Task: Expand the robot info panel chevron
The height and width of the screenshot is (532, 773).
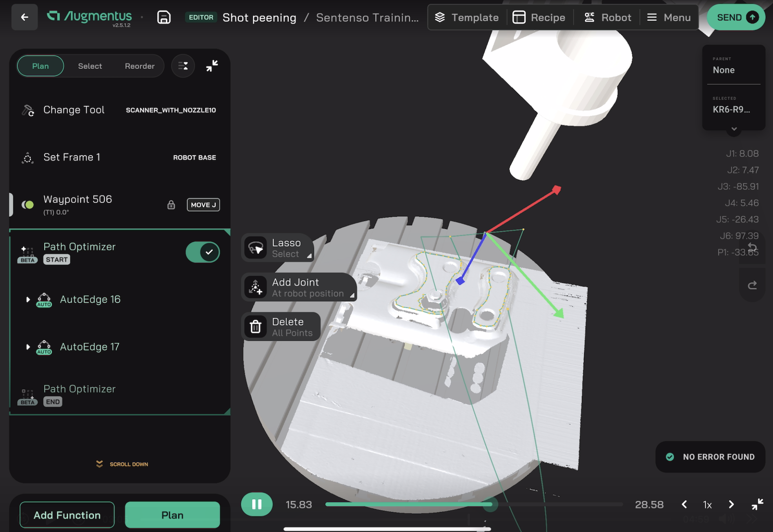Action: pyautogui.click(x=734, y=129)
